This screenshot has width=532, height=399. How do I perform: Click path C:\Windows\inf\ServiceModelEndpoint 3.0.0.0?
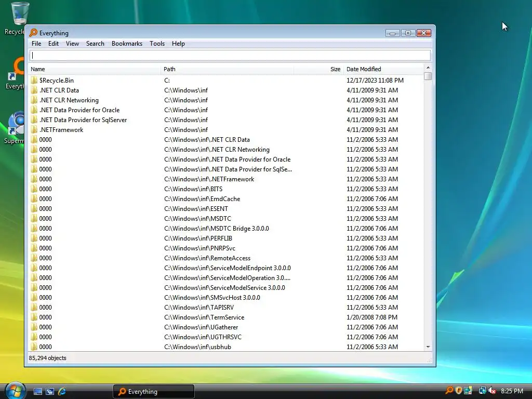[228, 268]
